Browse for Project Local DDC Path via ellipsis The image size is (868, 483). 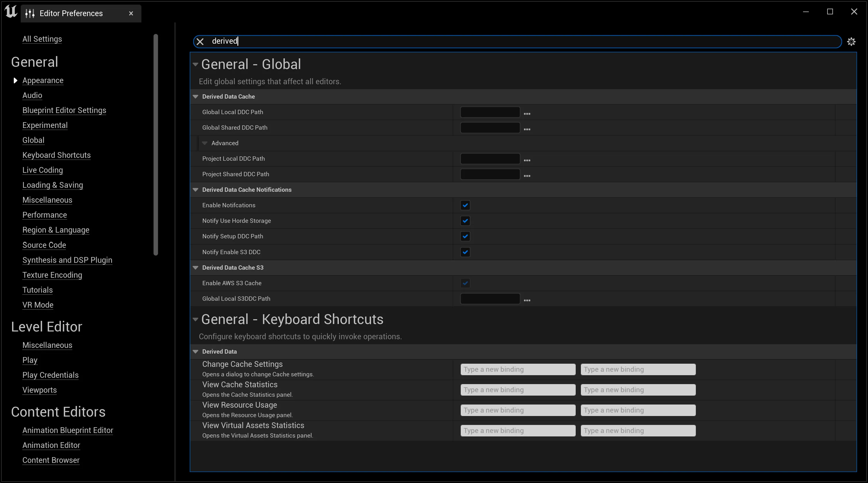tap(527, 160)
